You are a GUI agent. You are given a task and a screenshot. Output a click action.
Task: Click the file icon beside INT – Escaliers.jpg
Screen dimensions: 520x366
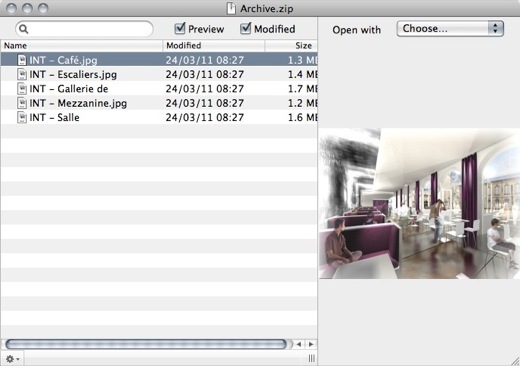pos(22,74)
